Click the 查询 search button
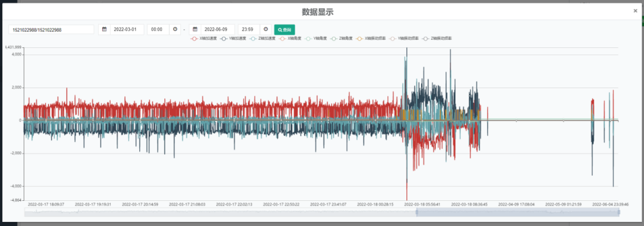The width and height of the screenshot is (644, 226). click(x=285, y=30)
